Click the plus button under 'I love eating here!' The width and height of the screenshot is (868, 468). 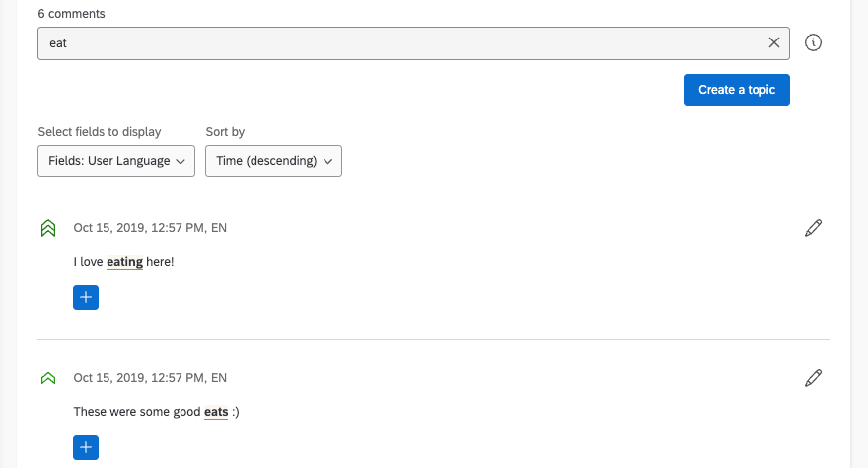pyautogui.click(x=86, y=297)
